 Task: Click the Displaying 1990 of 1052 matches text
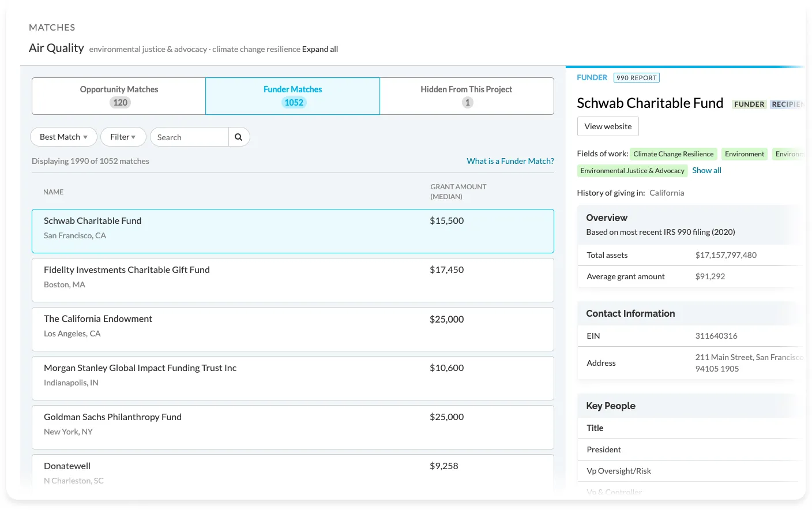[91, 161]
